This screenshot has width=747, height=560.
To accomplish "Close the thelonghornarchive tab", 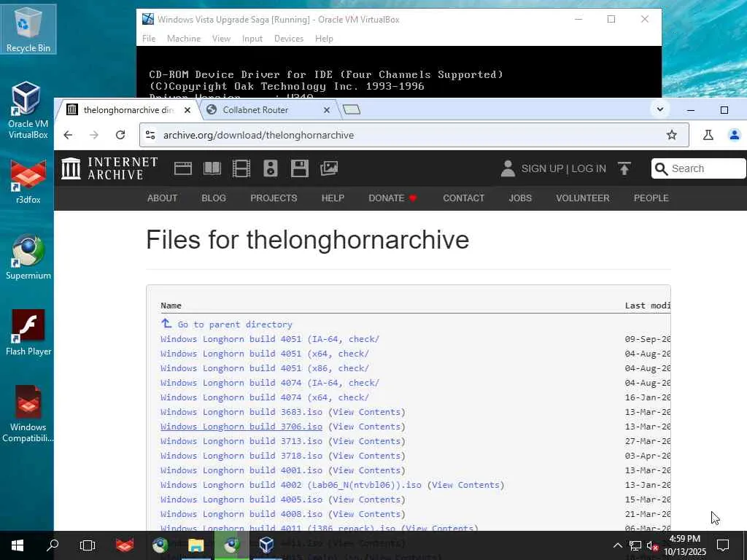I will (187, 110).
